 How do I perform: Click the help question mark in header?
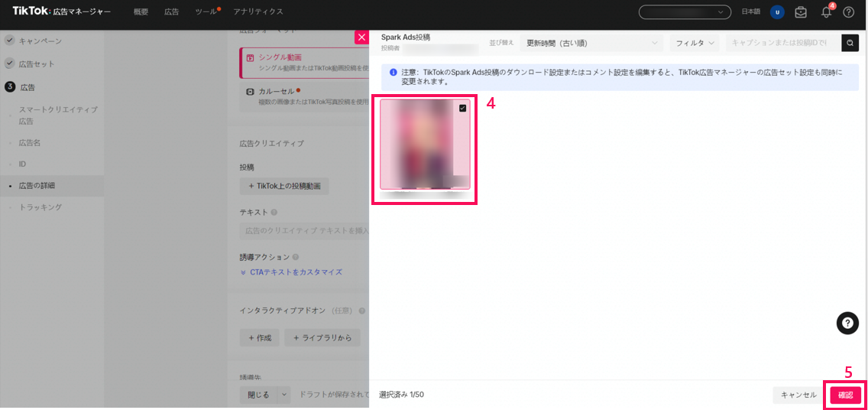tap(848, 12)
